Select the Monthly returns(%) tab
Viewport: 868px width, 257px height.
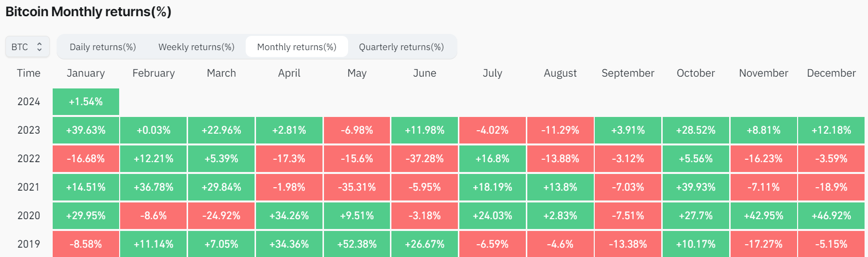coord(296,47)
